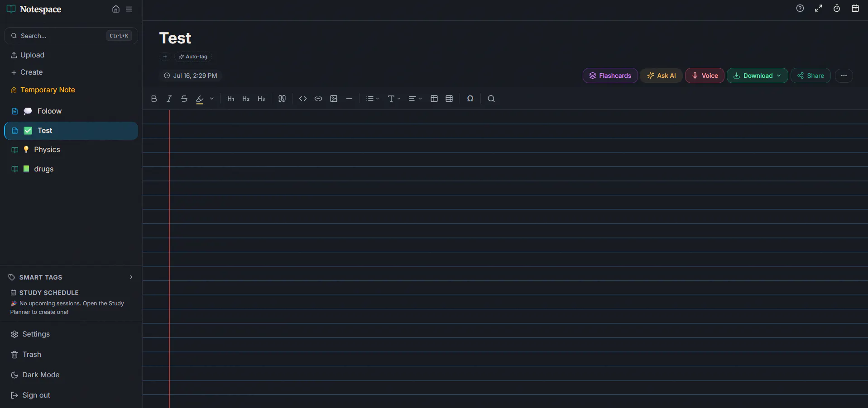Open the list style dropdown

click(x=373, y=99)
